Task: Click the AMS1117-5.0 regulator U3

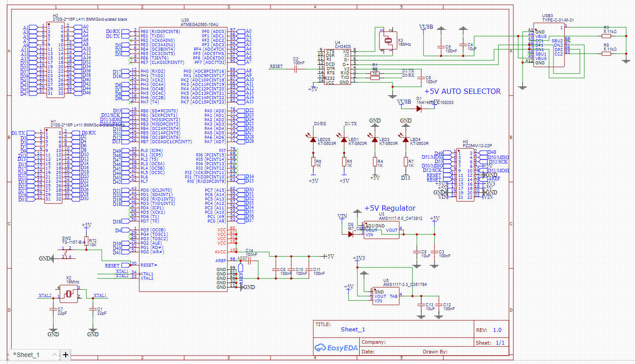Action: coord(381,230)
